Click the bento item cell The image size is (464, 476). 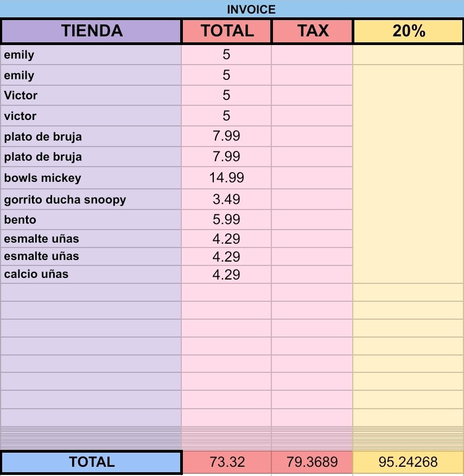tap(91, 219)
